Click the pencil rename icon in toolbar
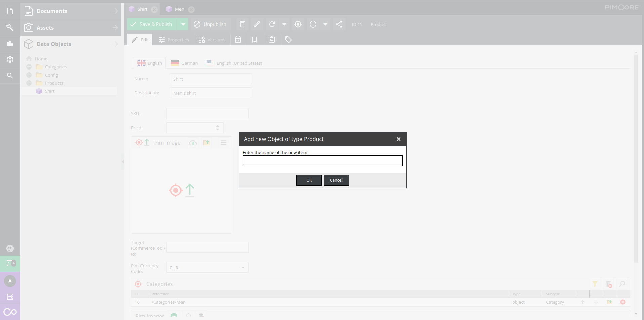Viewport: 644px width, 320px height. [x=257, y=24]
